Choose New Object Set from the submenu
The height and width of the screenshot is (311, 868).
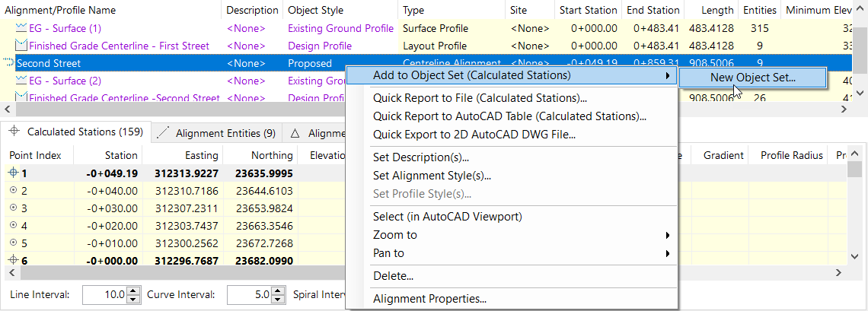coord(752,77)
